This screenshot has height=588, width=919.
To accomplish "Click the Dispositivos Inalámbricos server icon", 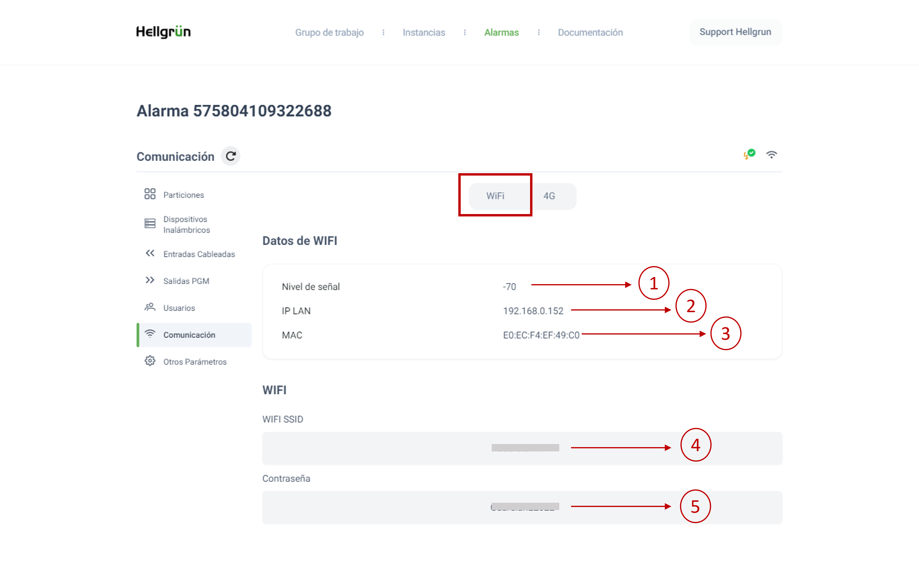I will point(150,223).
